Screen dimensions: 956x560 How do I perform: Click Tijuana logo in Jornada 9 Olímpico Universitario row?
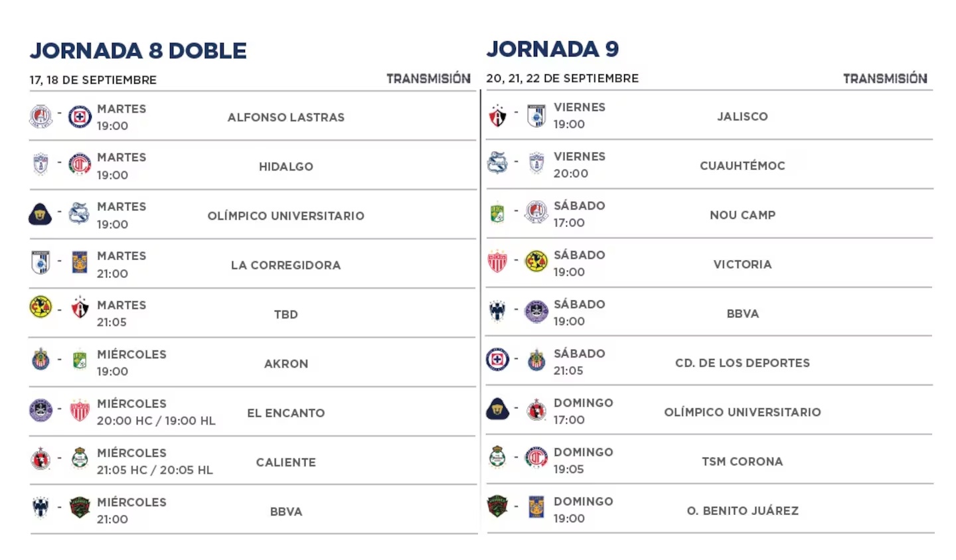pos(536,411)
